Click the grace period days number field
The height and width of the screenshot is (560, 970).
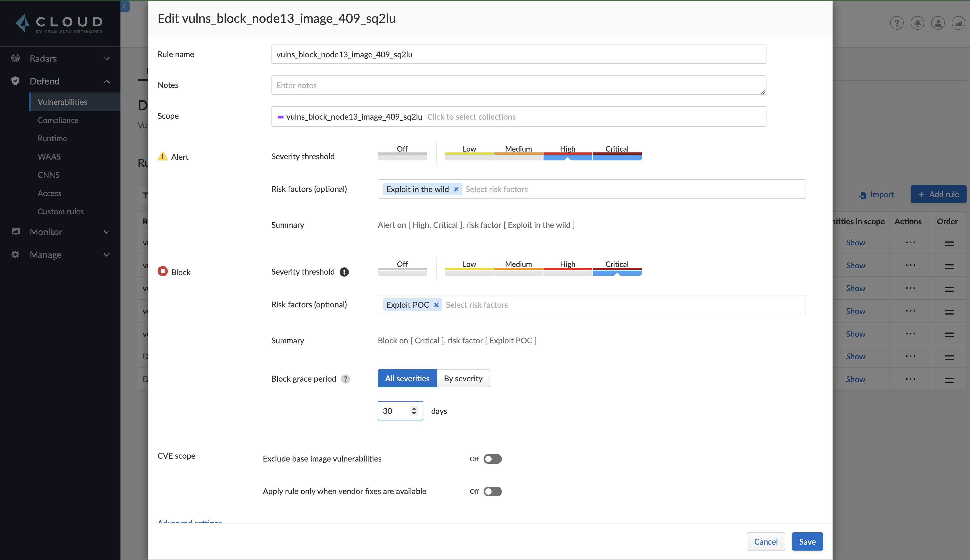pos(400,411)
